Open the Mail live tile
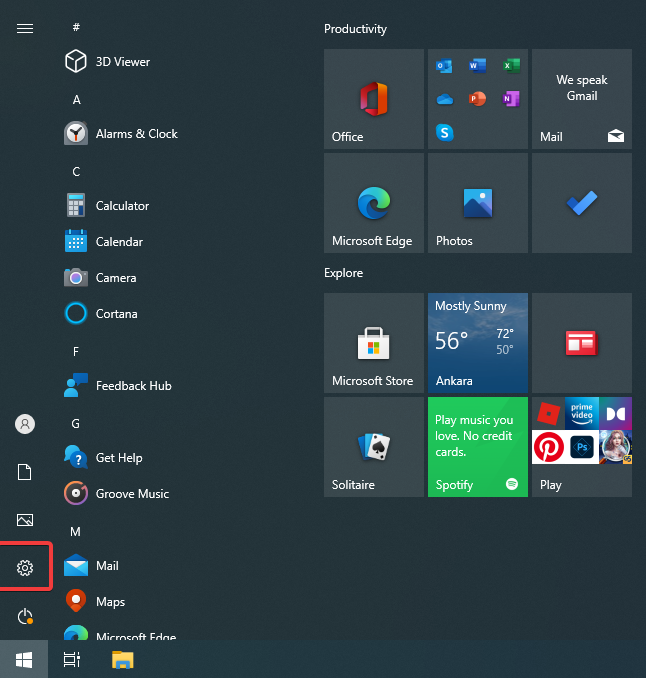Image resolution: width=646 pixels, height=678 pixels. tap(582, 99)
